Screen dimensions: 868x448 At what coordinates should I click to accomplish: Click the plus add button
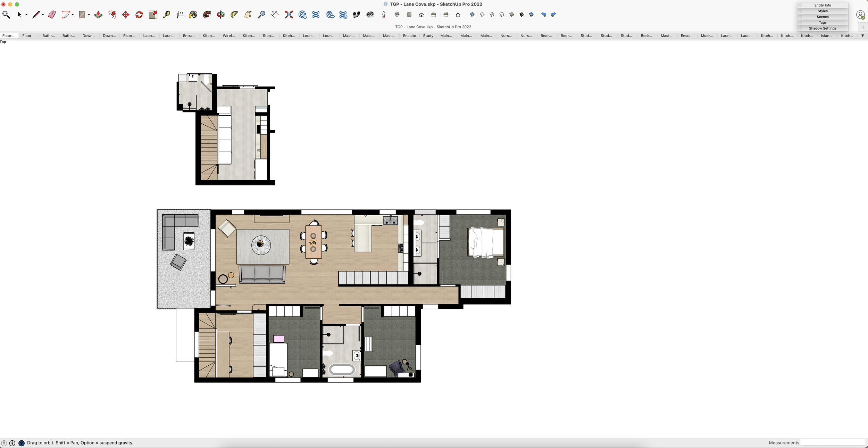[x=863, y=27]
